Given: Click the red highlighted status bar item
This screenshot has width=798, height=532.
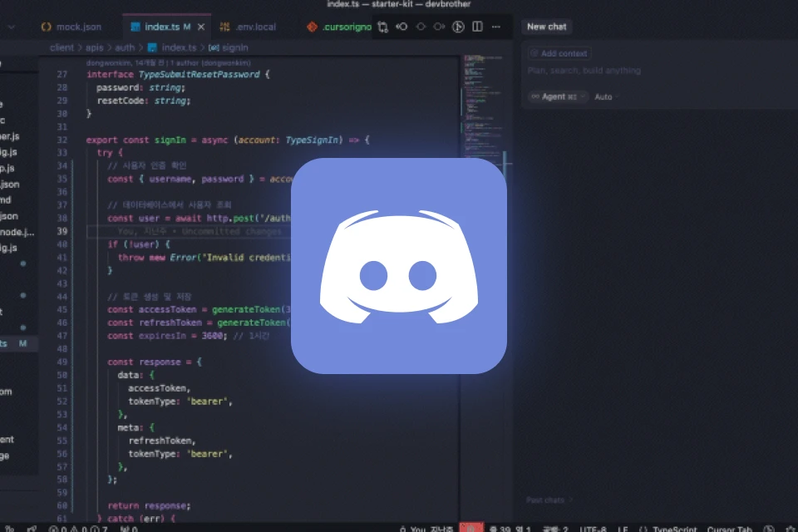Looking at the screenshot, I should pyautogui.click(x=471, y=527).
